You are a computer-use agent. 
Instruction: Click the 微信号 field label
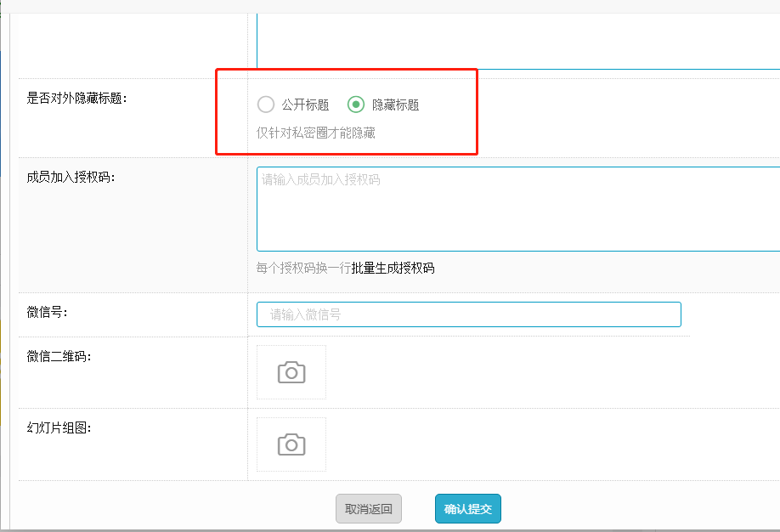pos(47,313)
